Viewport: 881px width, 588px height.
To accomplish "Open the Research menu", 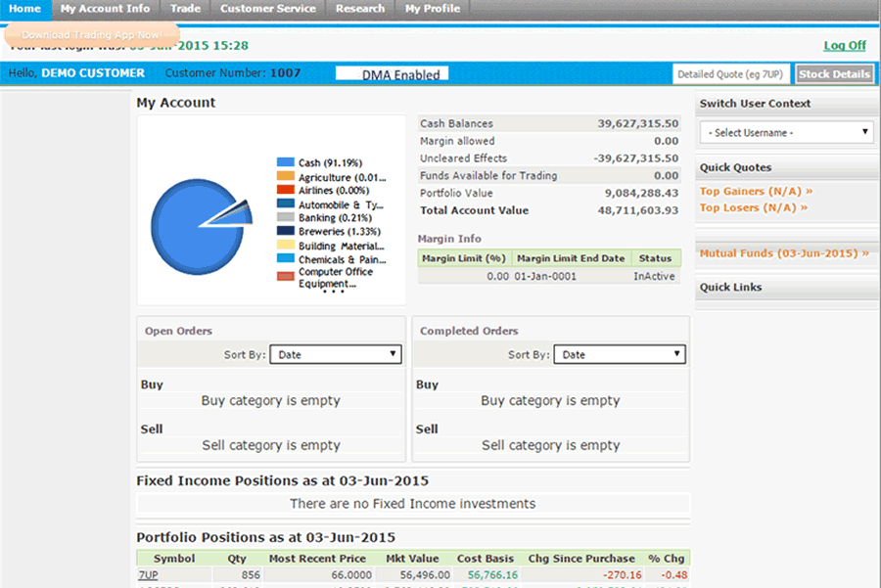I will click(359, 9).
